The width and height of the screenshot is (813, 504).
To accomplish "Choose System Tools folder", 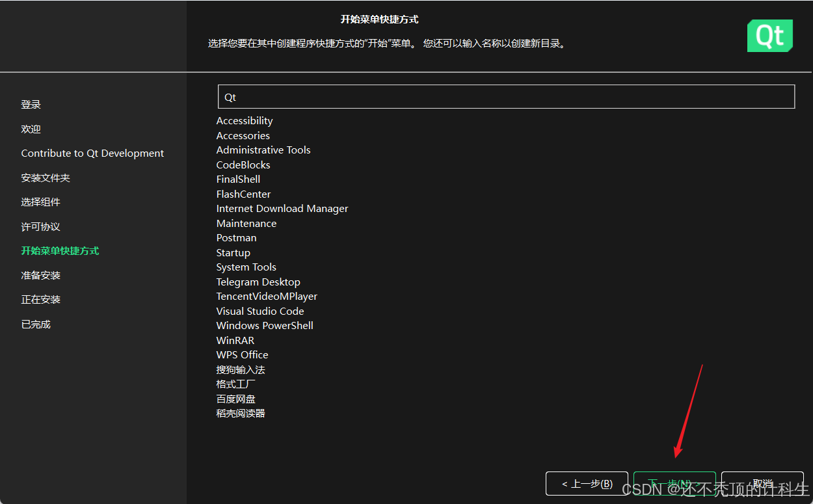I will pyautogui.click(x=247, y=267).
